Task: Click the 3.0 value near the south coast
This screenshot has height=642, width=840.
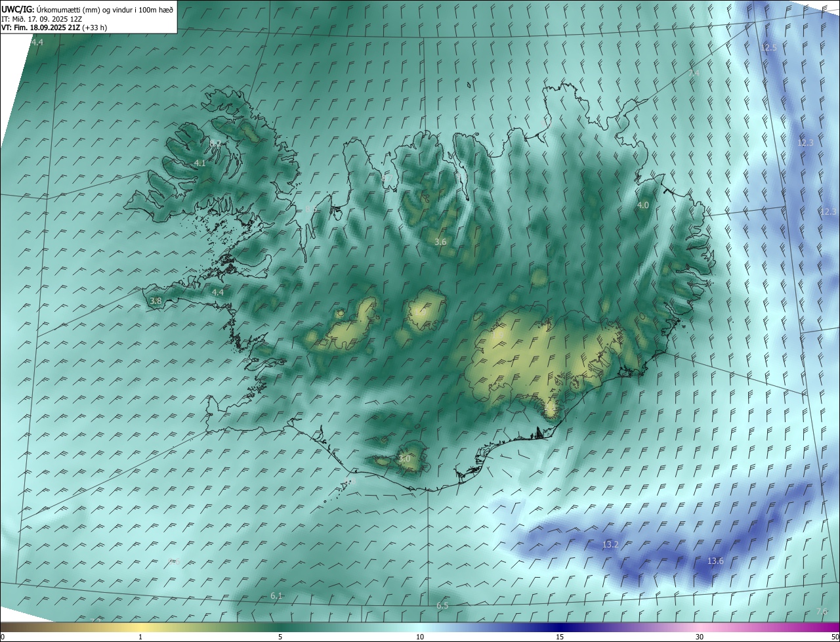Action: pos(404,459)
